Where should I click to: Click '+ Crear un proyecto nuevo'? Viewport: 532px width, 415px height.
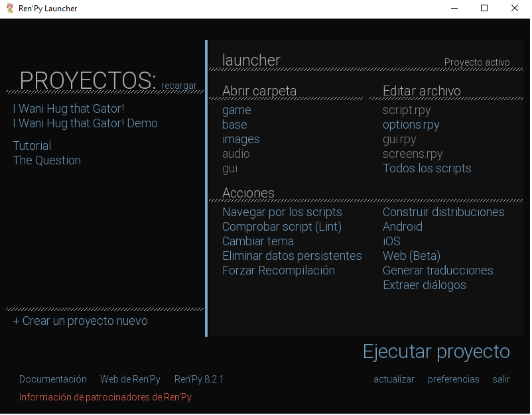click(x=80, y=321)
